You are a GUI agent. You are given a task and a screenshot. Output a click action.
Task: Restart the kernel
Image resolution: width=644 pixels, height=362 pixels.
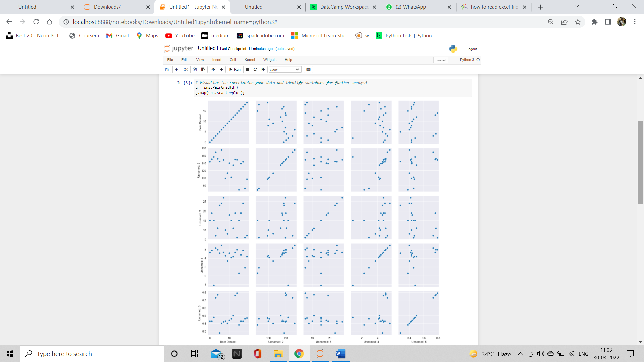point(255,69)
